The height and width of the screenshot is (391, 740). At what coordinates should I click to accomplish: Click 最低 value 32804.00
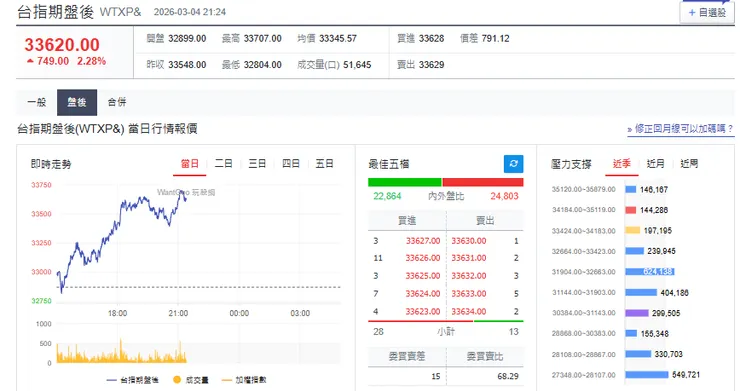pos(262,65)
